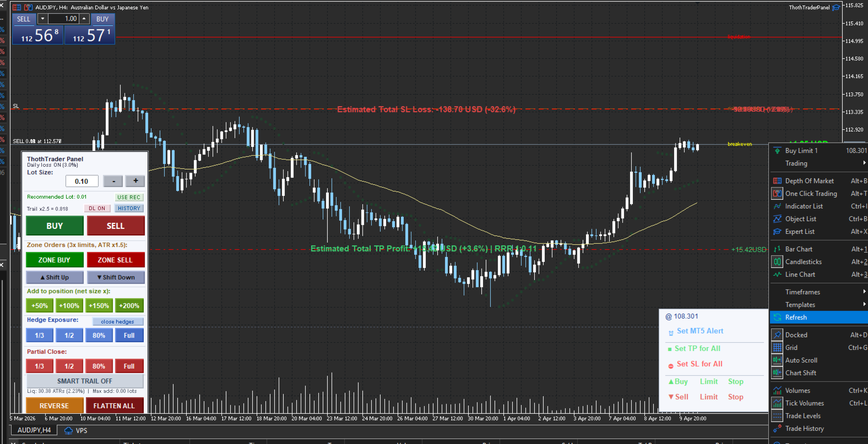868x444 pixels.
Task: Toggle Trade Levels display in context menu
Action: point(819,416)
